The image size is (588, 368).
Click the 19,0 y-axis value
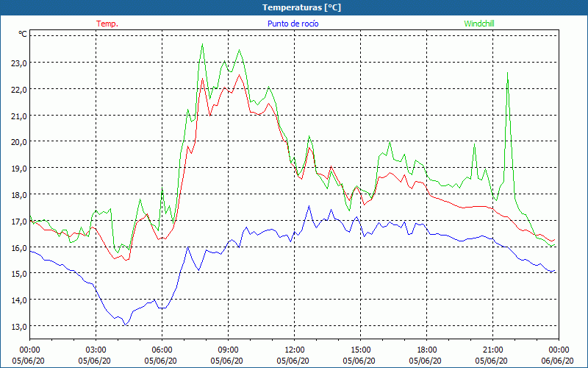coord(19,169)
